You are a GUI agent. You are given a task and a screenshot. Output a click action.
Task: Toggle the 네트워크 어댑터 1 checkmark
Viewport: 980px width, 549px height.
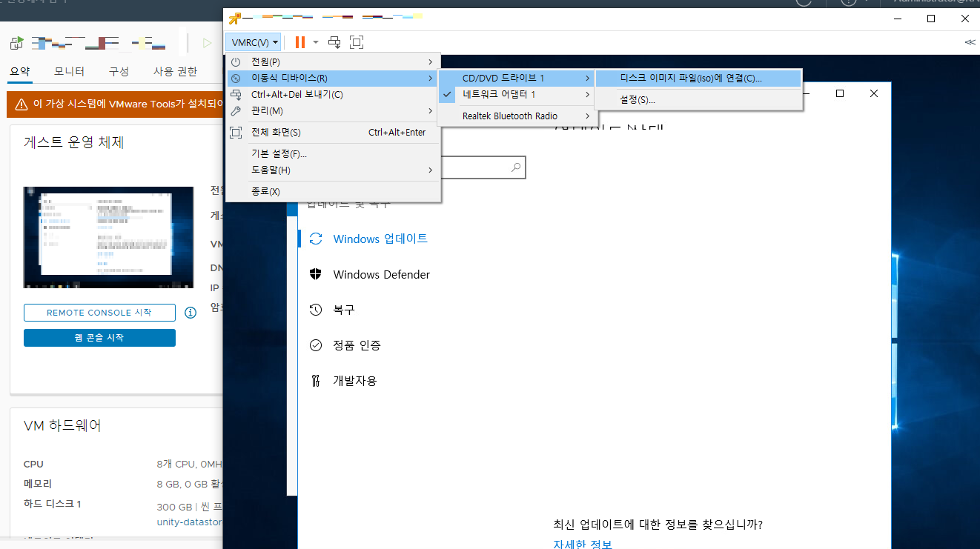pos(447,95)
